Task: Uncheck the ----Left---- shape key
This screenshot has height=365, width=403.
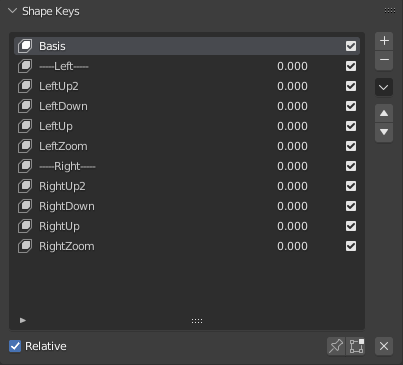Action: click(351, 66)
